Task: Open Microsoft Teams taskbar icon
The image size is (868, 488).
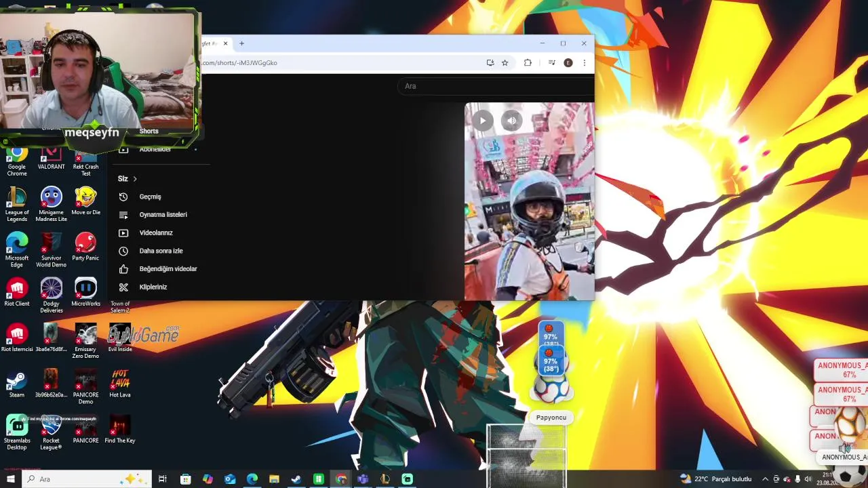Action: coord(363,479)
